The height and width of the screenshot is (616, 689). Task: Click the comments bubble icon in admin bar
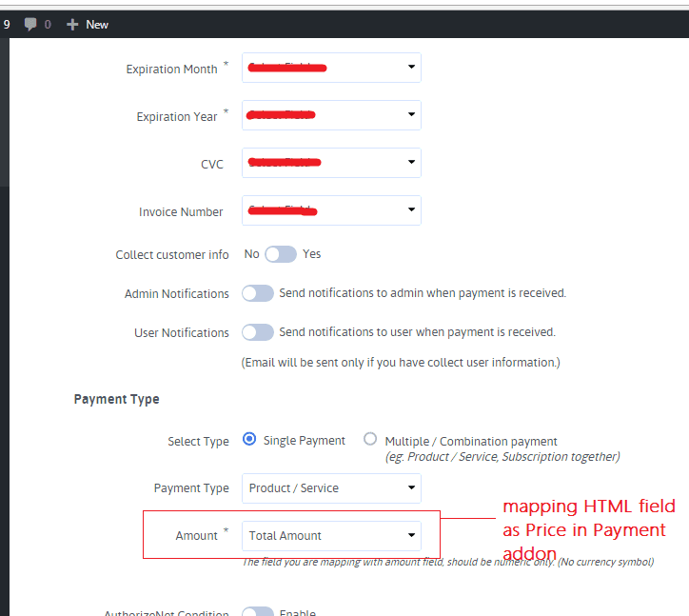pos(30,24)
